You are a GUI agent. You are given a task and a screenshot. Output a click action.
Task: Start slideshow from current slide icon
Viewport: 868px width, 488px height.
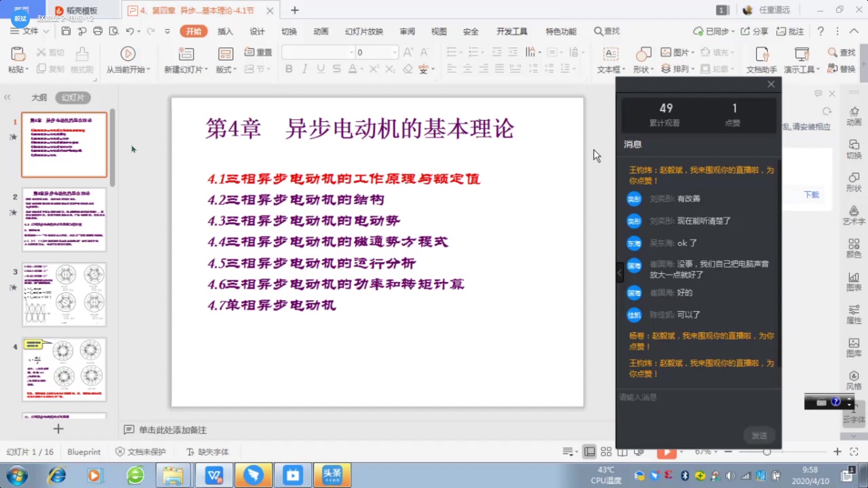point(128,54)
